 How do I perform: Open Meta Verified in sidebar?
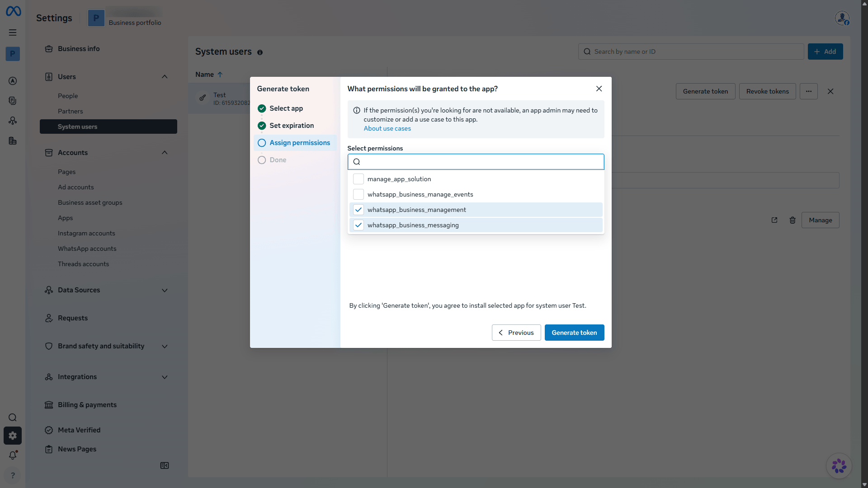[x=79, y=430]
